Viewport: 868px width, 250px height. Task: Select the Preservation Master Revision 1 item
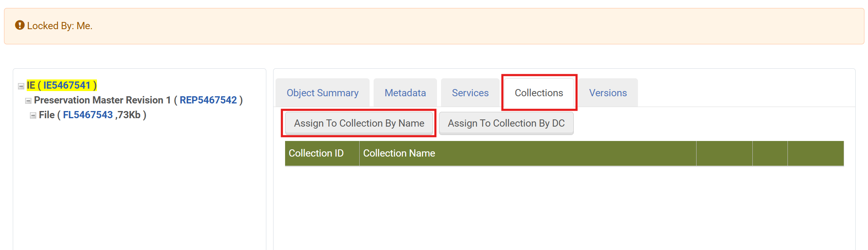[104, 100]
